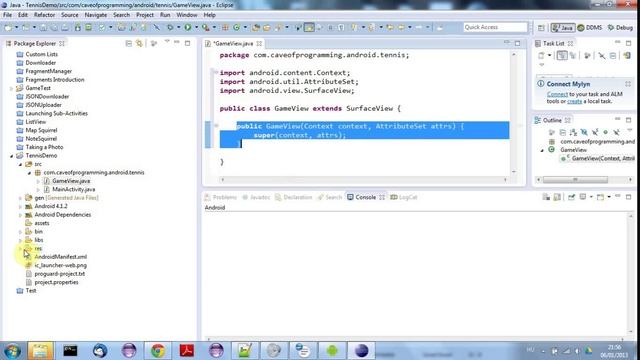Switch to the LogCat tab
Viewport: 640px width, 360px height.
click(x=404, y=197)
